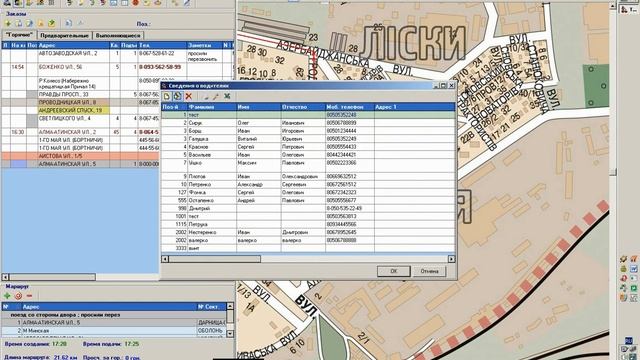The width and height of the screenshot is (640, 360).
Task: Click the Заметки column header in orders table
Action: click(x=204, y=45)
